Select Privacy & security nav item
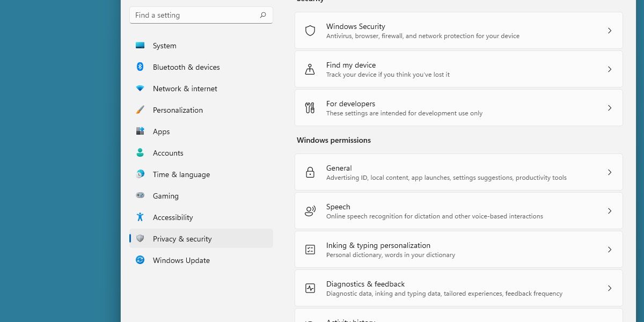The image size is (644, 322). (201, 239)
